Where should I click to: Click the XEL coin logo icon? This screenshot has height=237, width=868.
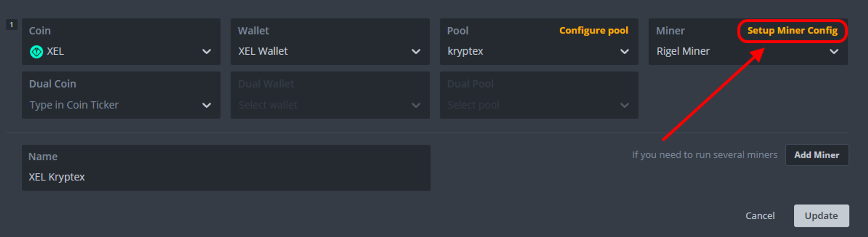(x=36, y=52)
